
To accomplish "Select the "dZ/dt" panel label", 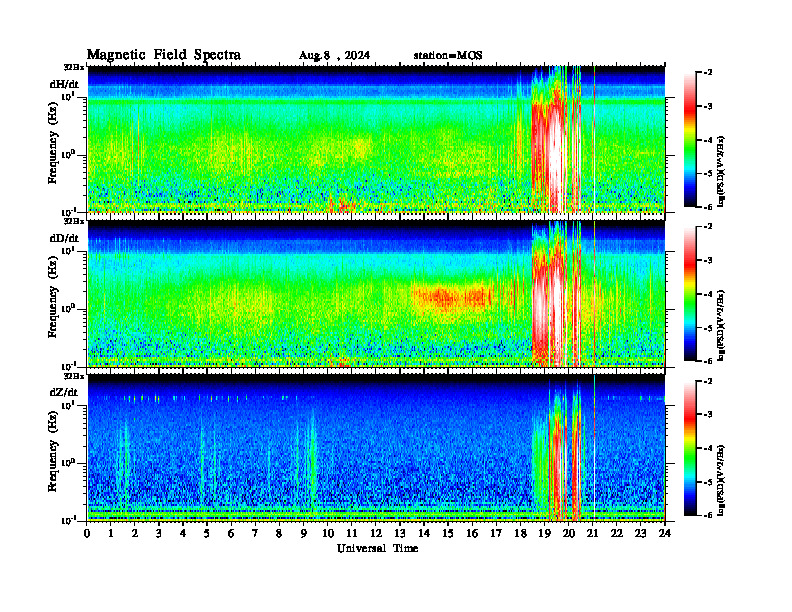I will click(64, 392).
